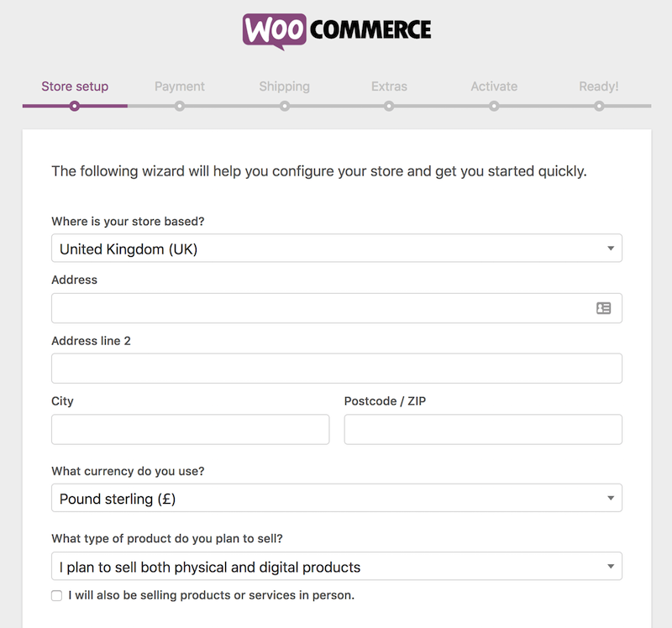Click the WooCommerce logo
This screenshot has height=628, width=672.
click(x=335, y=29)
